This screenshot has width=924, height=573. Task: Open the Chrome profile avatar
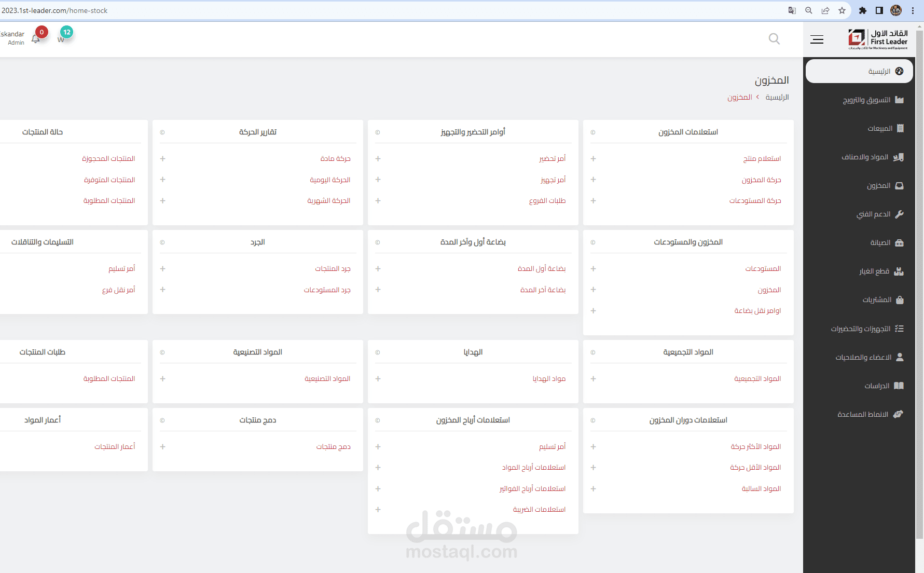[x=896, y=10]
